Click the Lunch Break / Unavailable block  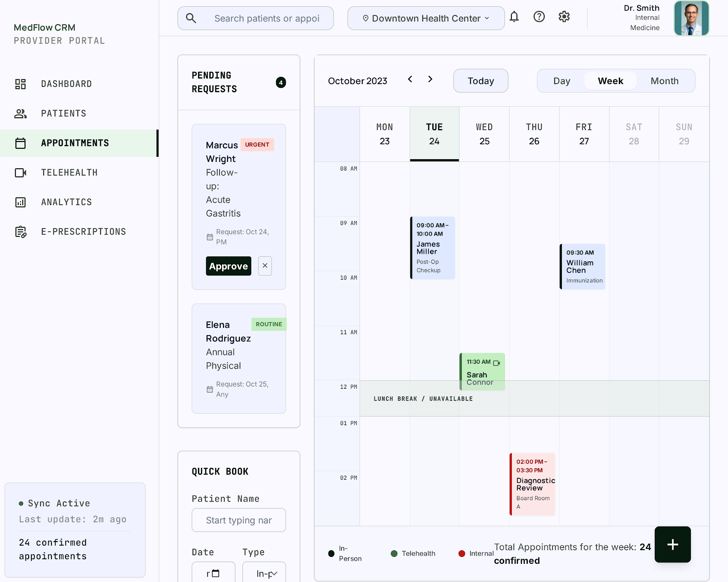tap(535, 399)
